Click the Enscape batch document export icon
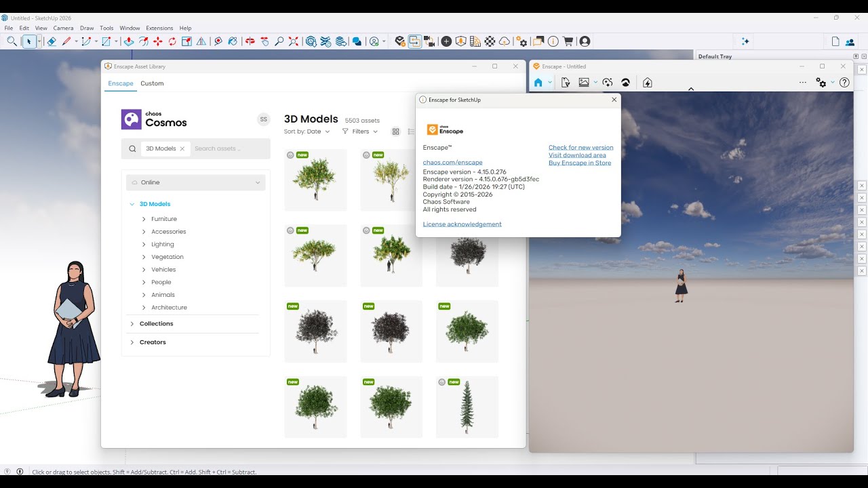This screenshot has width=868, height=488. (566, 83)
